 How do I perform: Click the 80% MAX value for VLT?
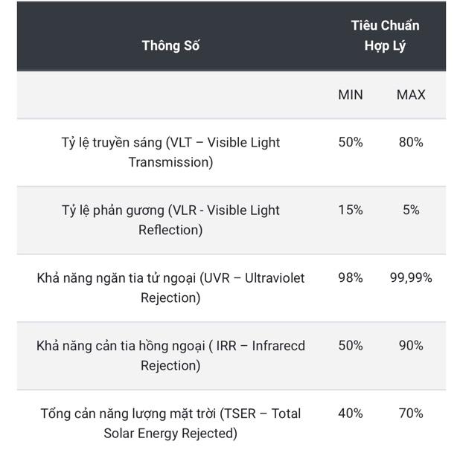tap(411, 142)
